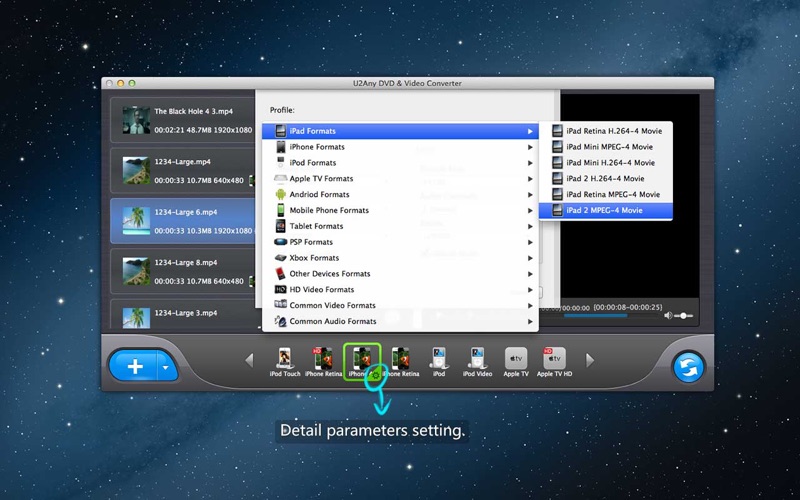Select the iPod Video preset
The height and width of the screenshot is (500, 800).
[477, 362]
